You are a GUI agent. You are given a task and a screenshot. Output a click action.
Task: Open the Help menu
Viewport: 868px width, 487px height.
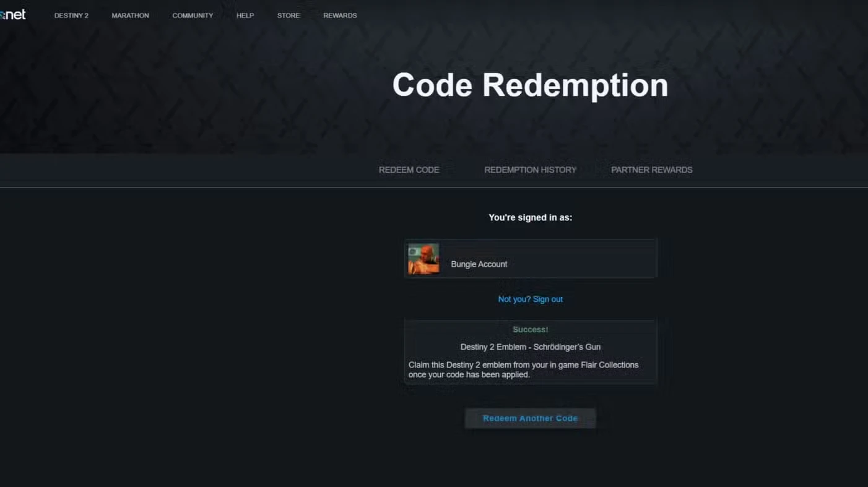pyautogui.click(x=245, y=15)
